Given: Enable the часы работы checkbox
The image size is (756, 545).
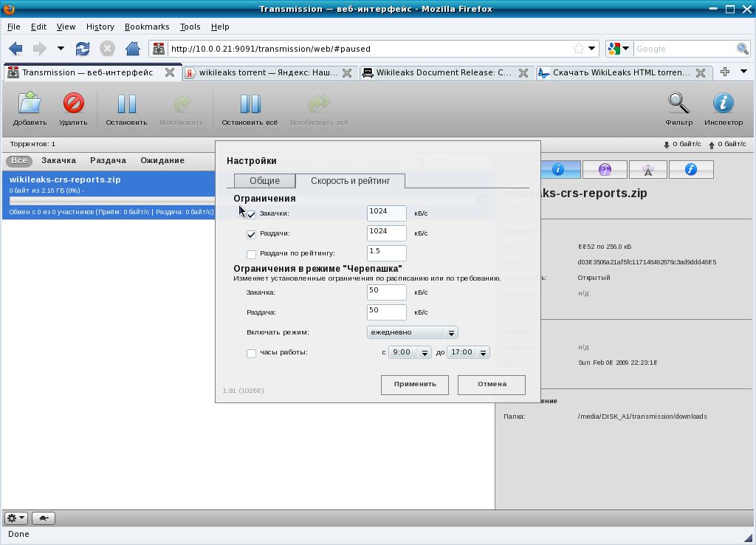Looking at the screenshot, I should pyautogui.click(x=251, y=353).
